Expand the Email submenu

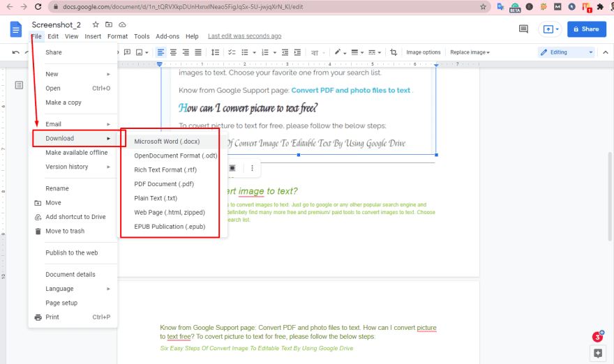coord(108,124)
